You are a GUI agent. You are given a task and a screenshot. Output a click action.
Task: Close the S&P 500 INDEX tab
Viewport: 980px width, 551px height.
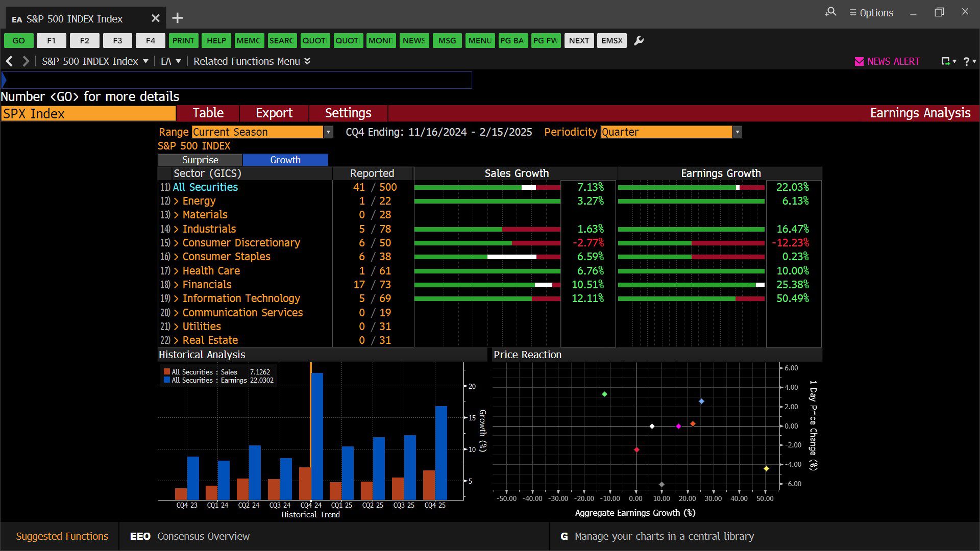156,18
